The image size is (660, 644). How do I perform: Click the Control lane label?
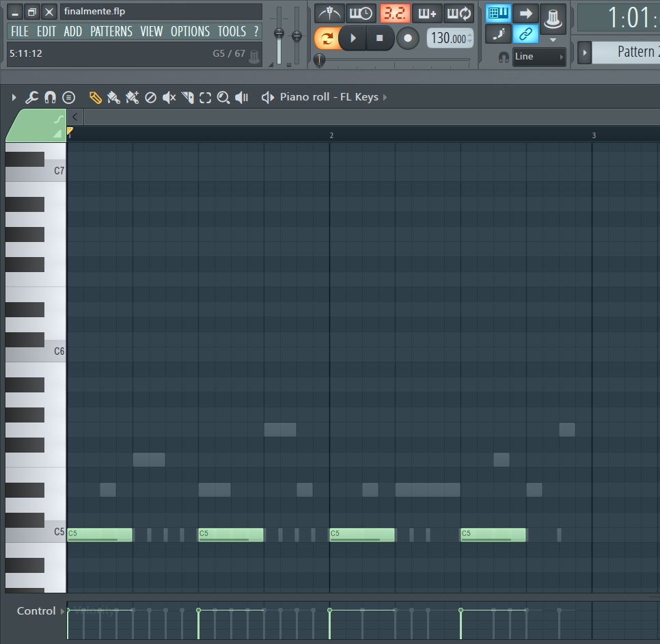coord(36,611)
